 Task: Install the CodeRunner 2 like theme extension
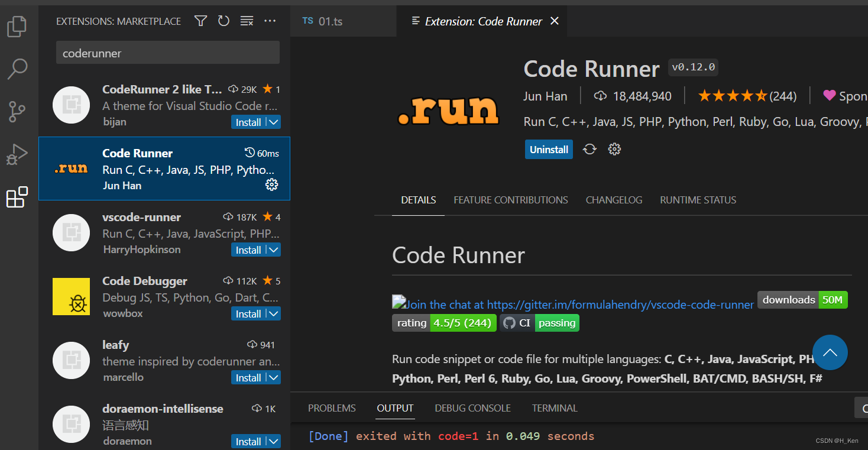[x=248, y=122]
